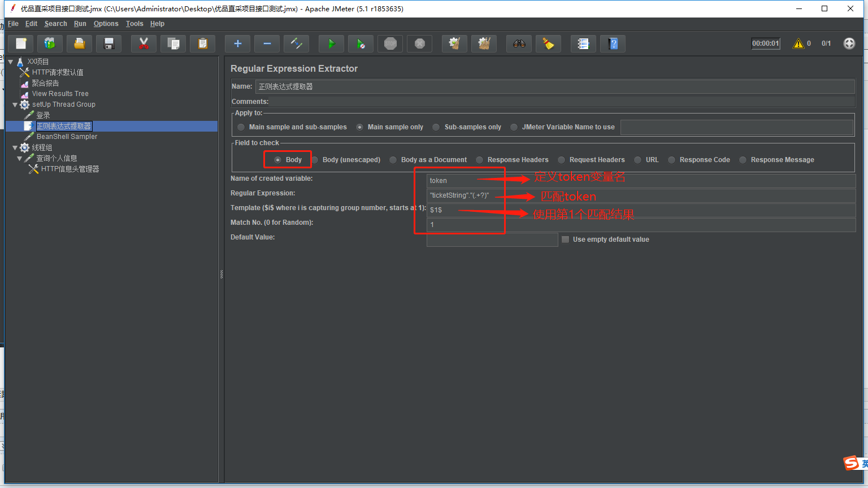Select 正则表达式提取器 in the tree

pyautogui.click(x=64, y=126)
